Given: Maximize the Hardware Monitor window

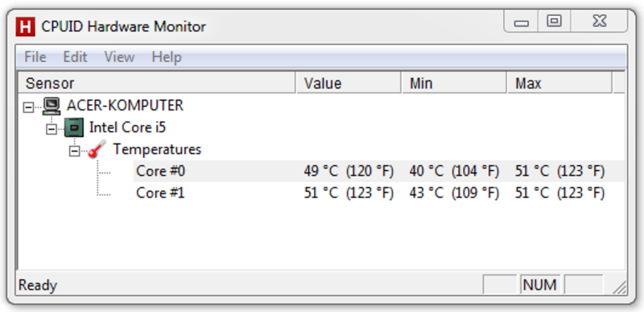Looking at the screenshot, I should pos(554,22).
